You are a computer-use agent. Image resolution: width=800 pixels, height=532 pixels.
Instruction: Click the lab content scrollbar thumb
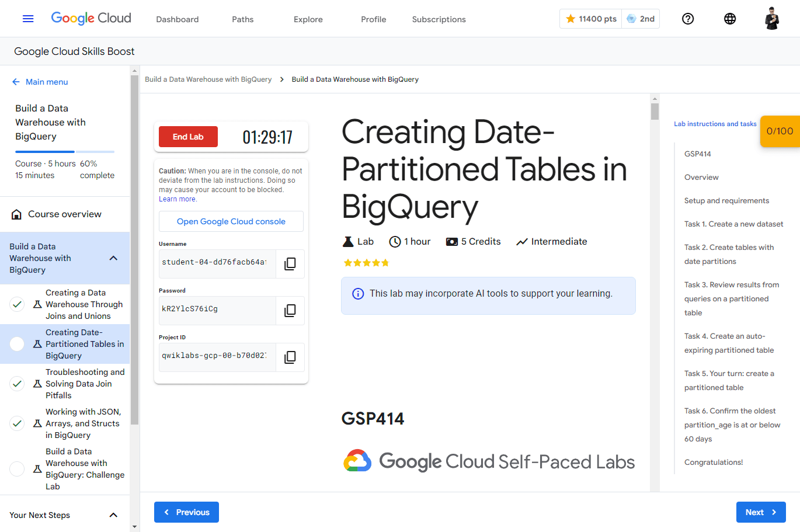point(655,112)
